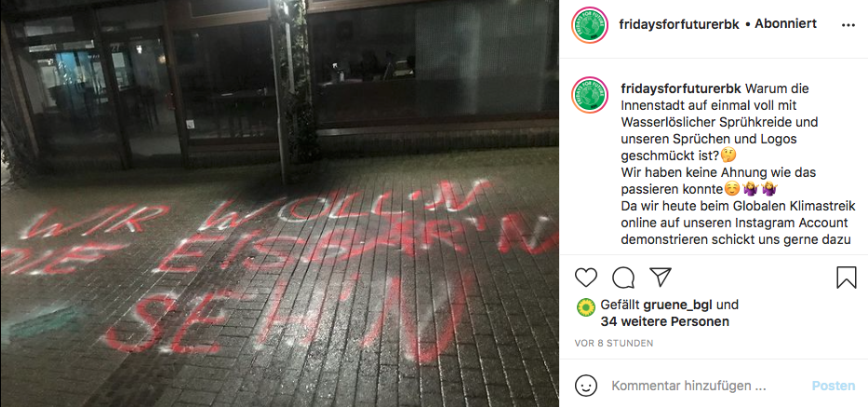This screenshot has width=868, height=407.
Task: Click the Vor 8 Stunden timestamp
Action: [x=614, y=344]
